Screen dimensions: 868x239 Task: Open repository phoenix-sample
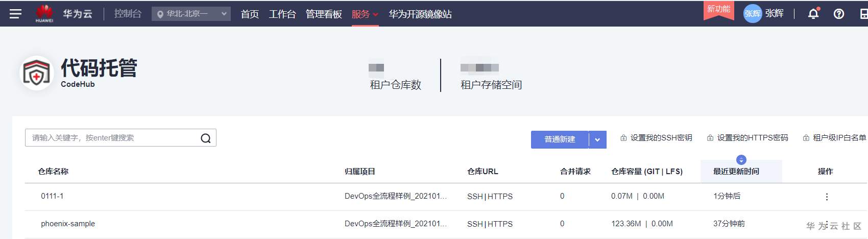68,224
